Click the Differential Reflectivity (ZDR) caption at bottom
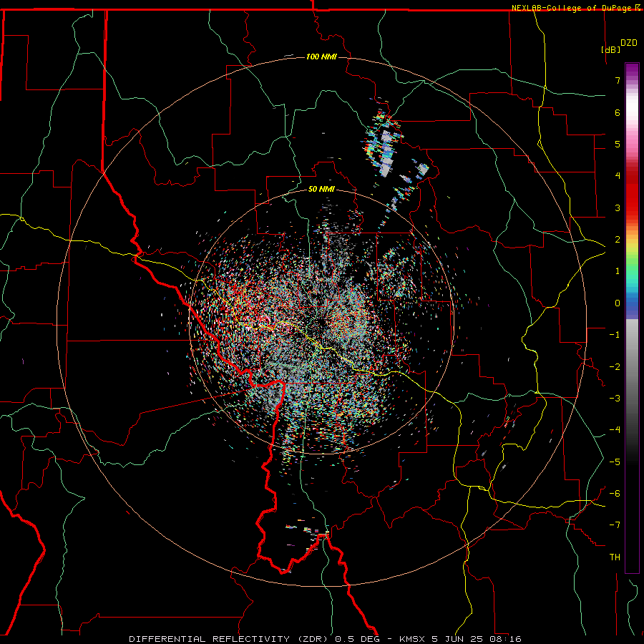Viewport: 644px width, 644px height. coord(325,639)
